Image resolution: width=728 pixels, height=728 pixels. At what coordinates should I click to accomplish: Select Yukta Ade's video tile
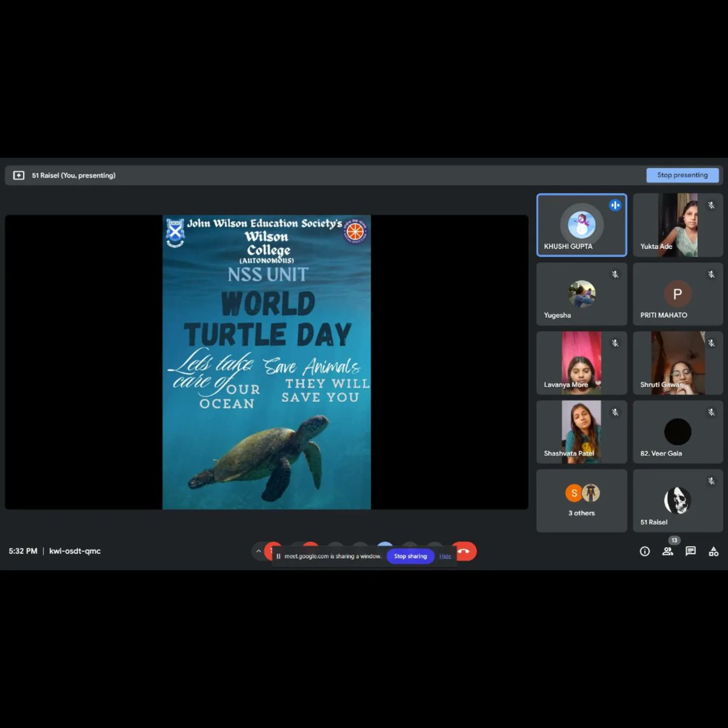click(678, 225)
